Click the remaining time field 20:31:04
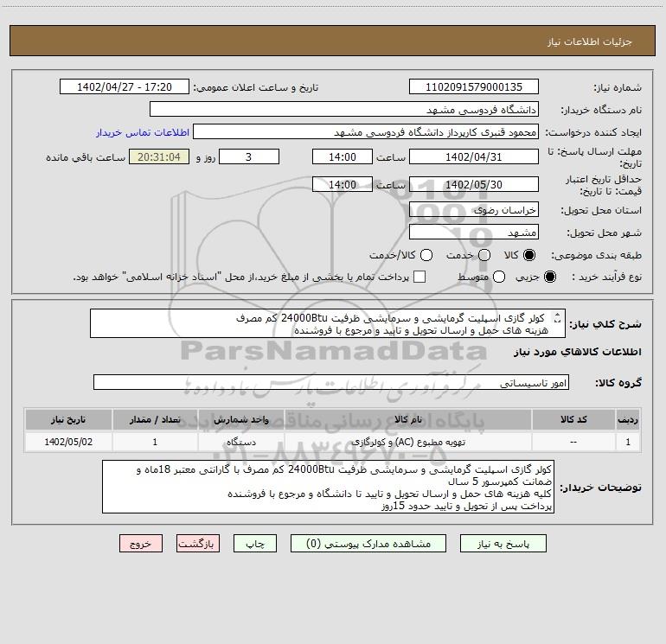 (x=159, y=156)
